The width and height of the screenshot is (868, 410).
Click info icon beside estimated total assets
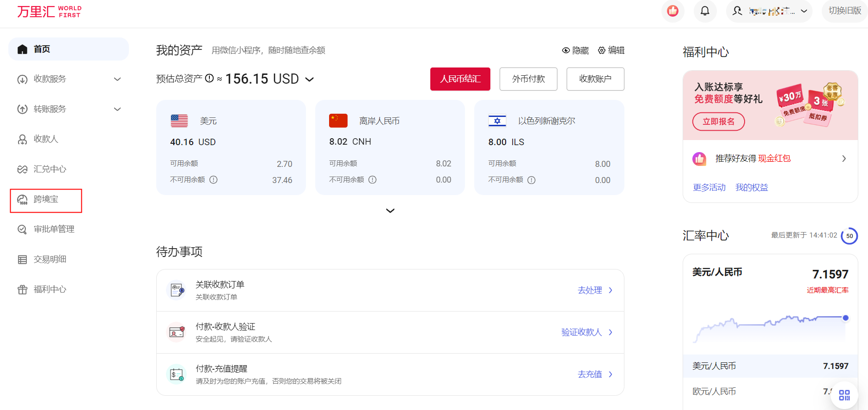tap(209, 79)
